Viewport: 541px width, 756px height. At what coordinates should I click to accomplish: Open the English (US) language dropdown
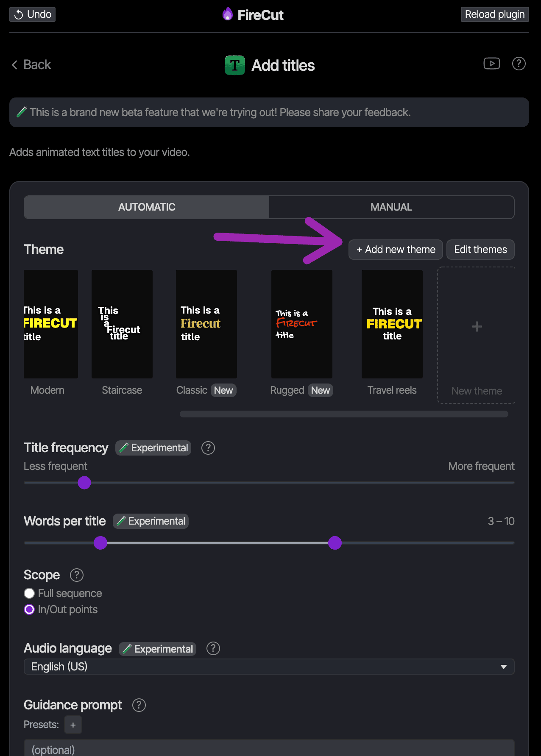pyautogui.click(x=269, y=667)
